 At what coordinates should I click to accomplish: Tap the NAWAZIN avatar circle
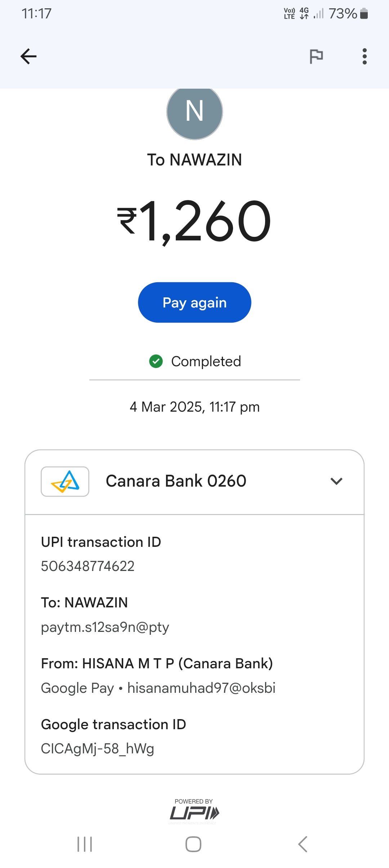click(x=194, y=112)
